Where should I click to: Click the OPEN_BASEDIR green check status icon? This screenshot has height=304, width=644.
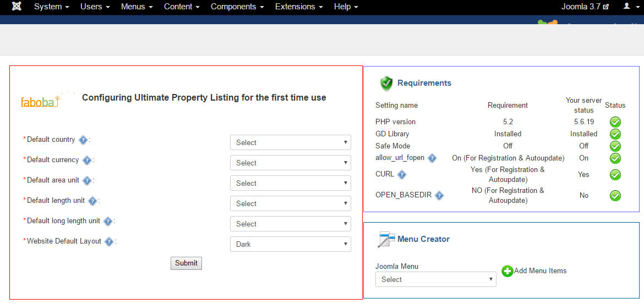(615, 196)
